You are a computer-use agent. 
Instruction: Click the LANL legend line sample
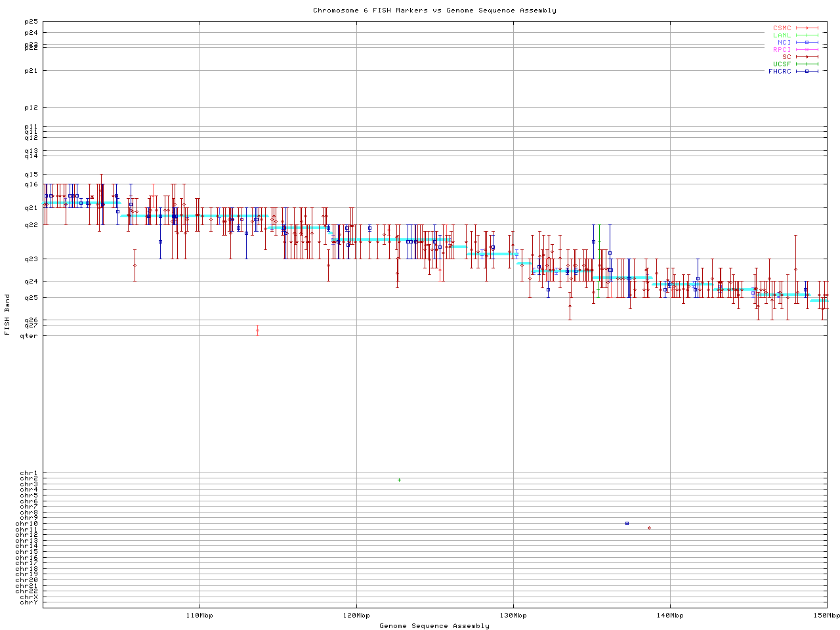pos(807,35)
